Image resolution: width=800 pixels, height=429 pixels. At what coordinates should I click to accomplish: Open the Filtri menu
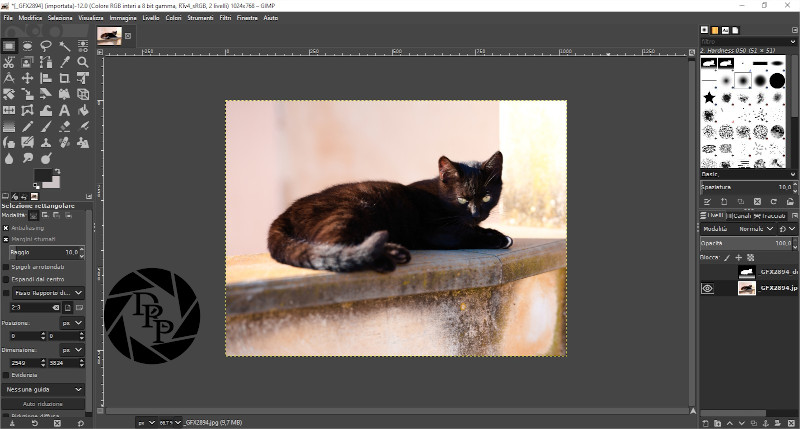225,18
